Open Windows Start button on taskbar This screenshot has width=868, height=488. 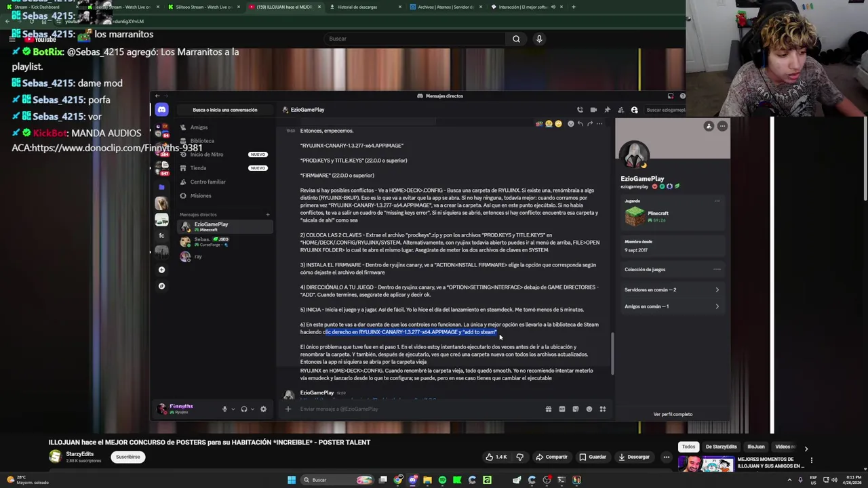(x=292, y=480)
